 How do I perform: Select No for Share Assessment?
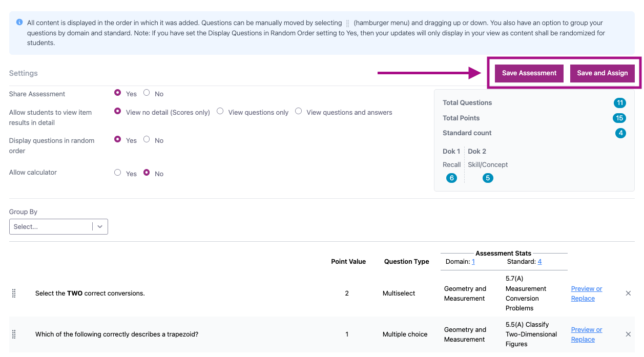(x=147, y=93)
